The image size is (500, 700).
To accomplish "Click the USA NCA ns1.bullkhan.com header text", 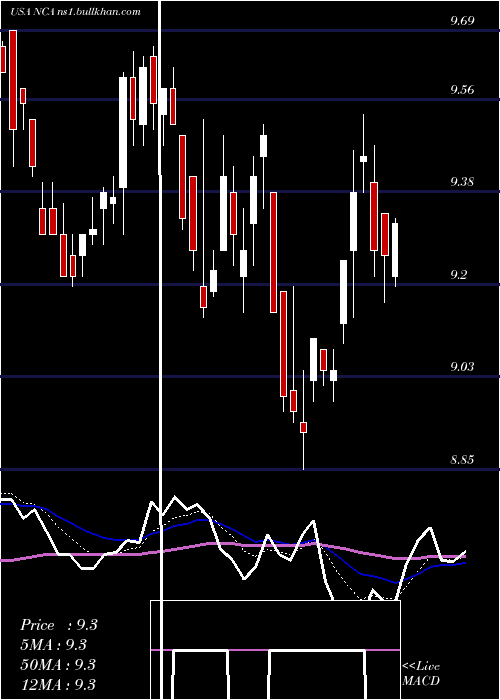I will pos(75,12).
